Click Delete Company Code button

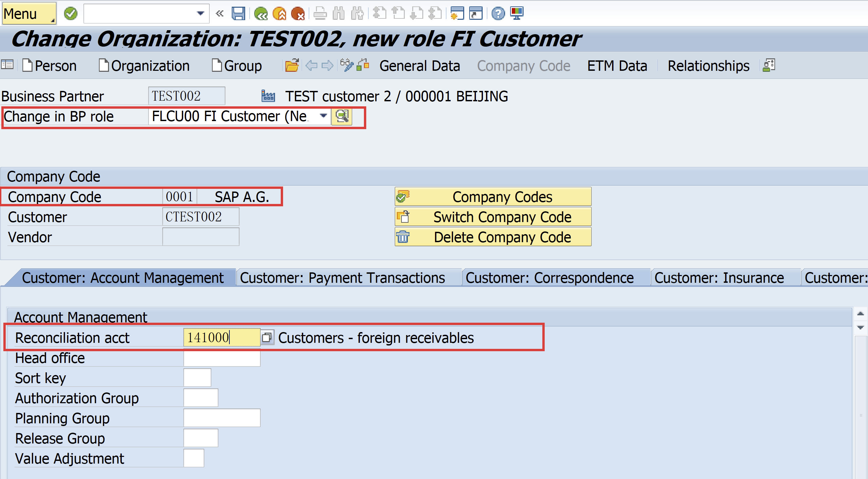click(x=493, y=237)
